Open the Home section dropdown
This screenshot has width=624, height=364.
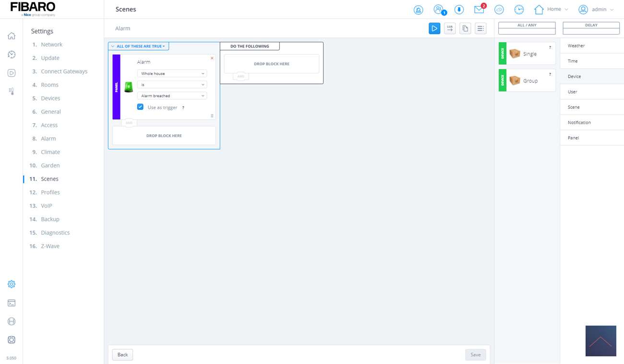coord(558,9)
